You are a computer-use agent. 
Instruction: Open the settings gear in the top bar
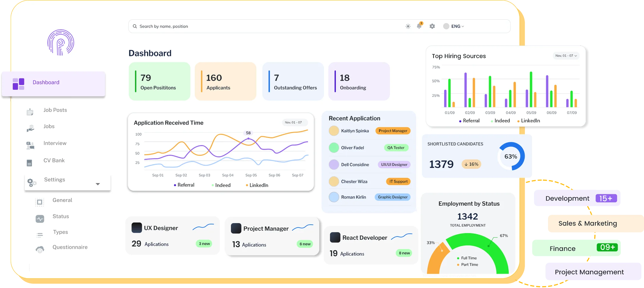click(x=432, y=26)
